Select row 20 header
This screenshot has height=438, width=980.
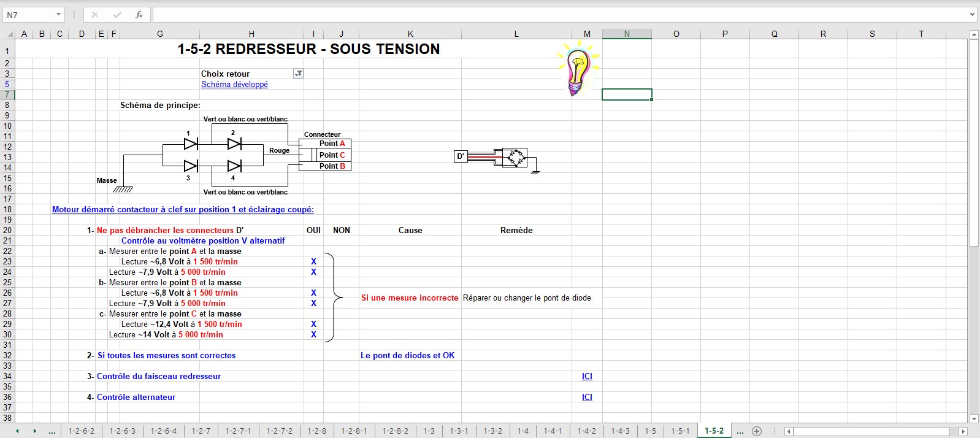pos(7,230)
